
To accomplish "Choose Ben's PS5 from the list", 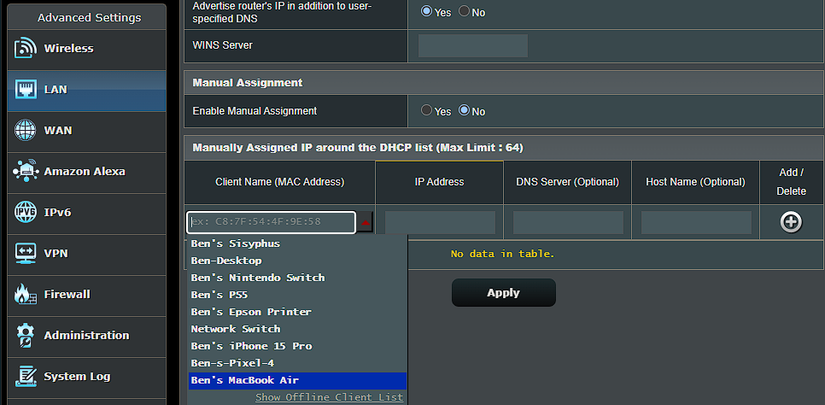I will (297, 295).
